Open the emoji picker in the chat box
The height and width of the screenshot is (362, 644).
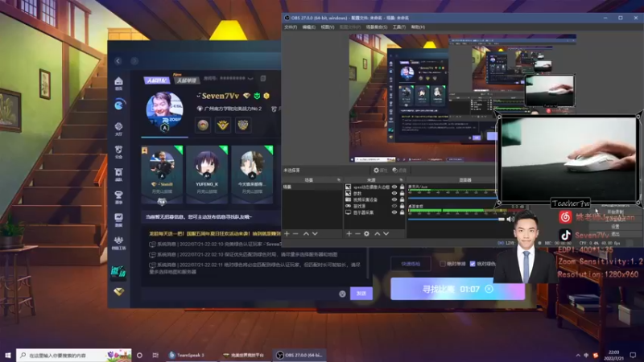342,294
